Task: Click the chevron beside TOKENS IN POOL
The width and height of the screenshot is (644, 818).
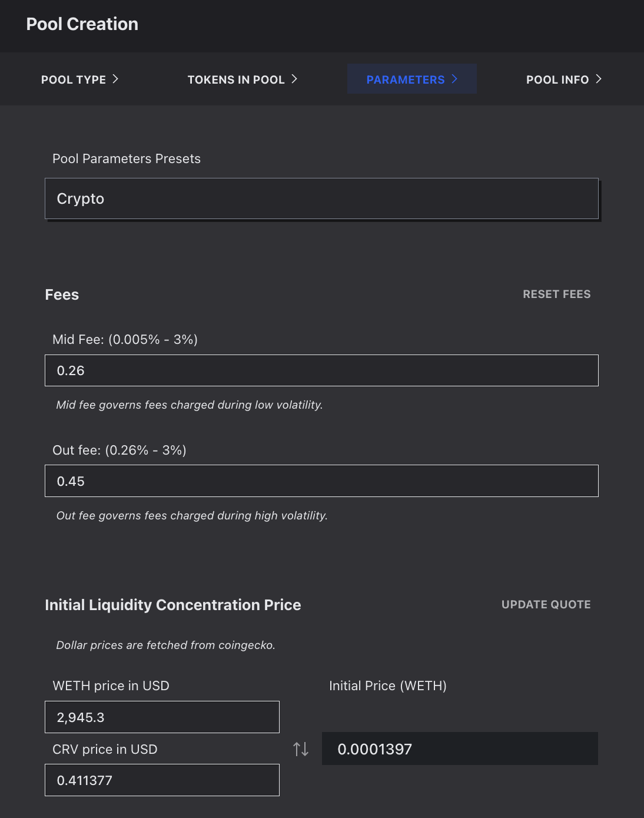Action: (x=294, y=79)
